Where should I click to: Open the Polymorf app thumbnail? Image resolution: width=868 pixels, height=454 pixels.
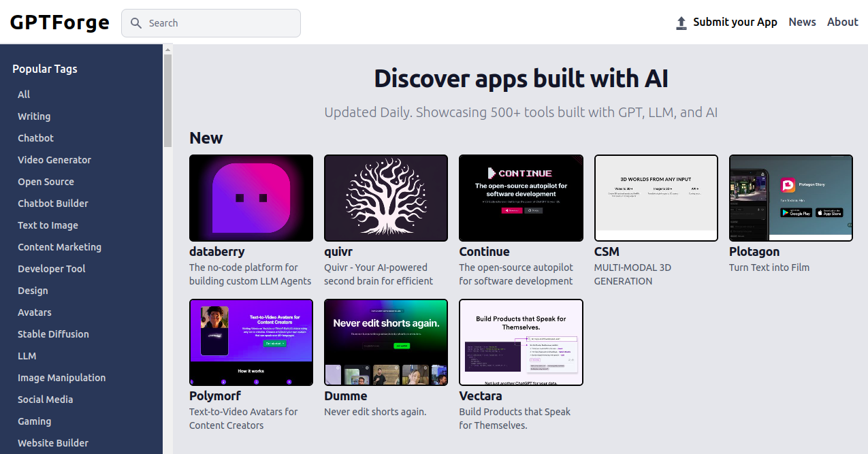tap(251, 342)
